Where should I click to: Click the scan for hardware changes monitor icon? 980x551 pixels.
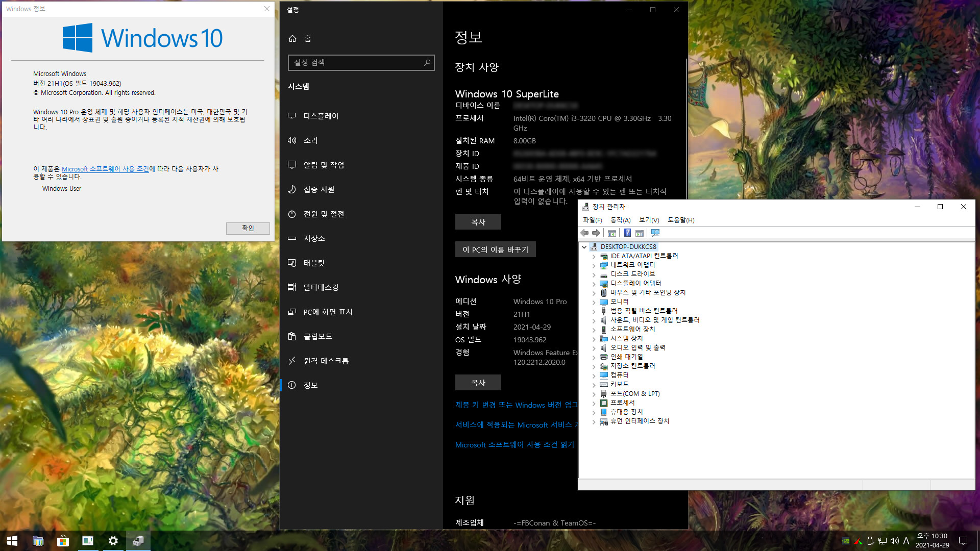tap(655, 233)
